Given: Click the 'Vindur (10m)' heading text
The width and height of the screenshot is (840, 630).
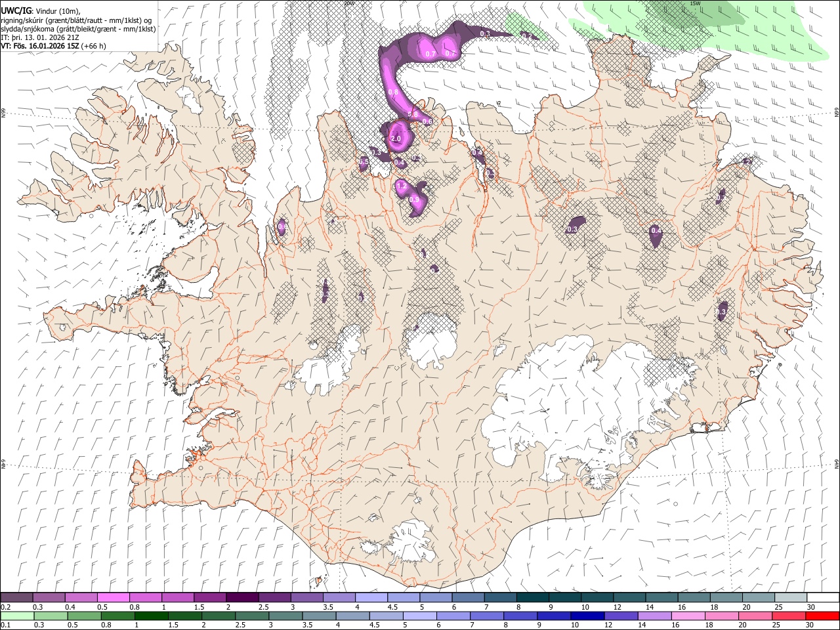Looking at the screenshot, I should point(58,10).
